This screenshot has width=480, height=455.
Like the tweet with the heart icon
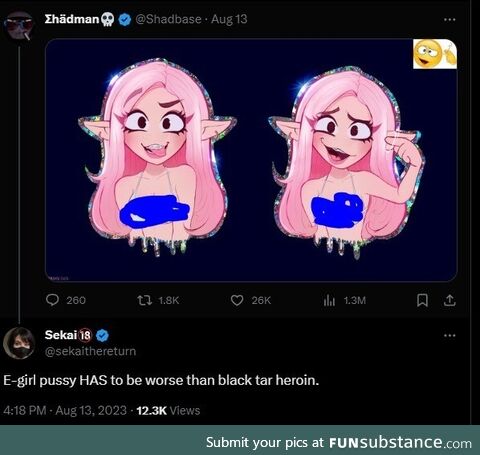237,300
